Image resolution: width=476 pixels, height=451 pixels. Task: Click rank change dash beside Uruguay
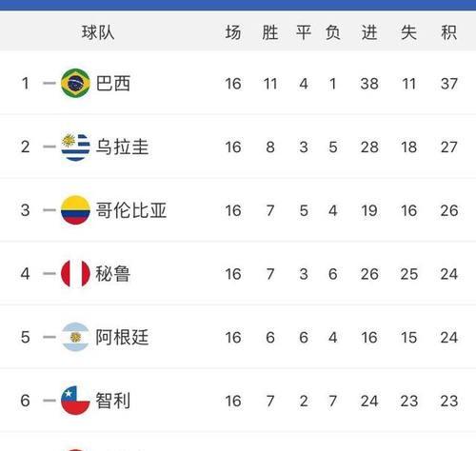pos(50,147)
